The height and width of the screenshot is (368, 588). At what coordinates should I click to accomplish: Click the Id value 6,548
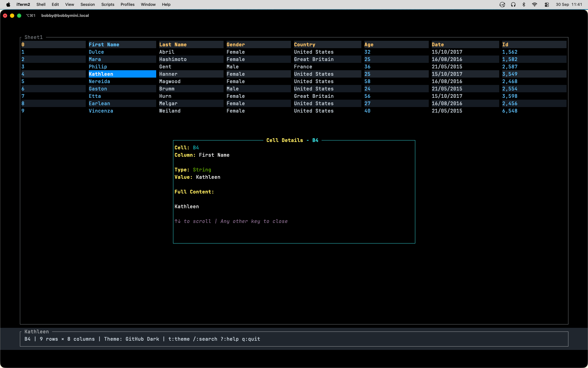(x=510, y=111)
